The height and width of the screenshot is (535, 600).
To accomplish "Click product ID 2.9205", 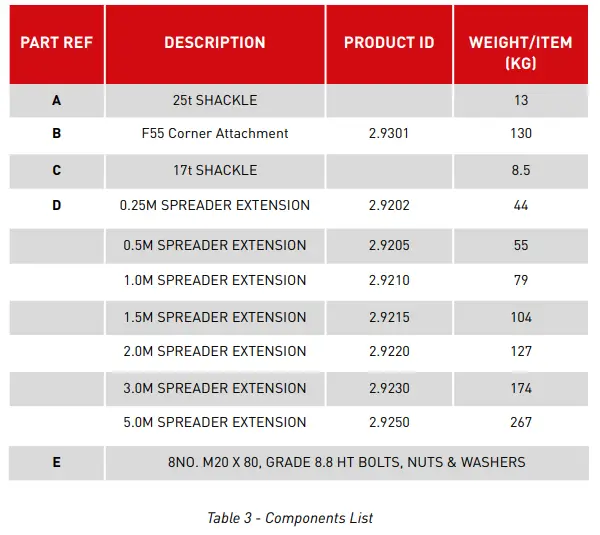I will (x=389, y=245).
